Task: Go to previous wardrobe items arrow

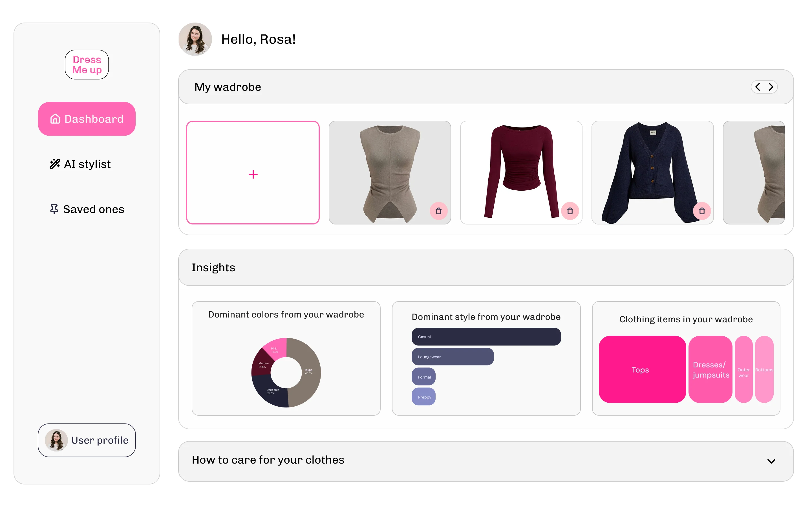Action: coord(758,87)
